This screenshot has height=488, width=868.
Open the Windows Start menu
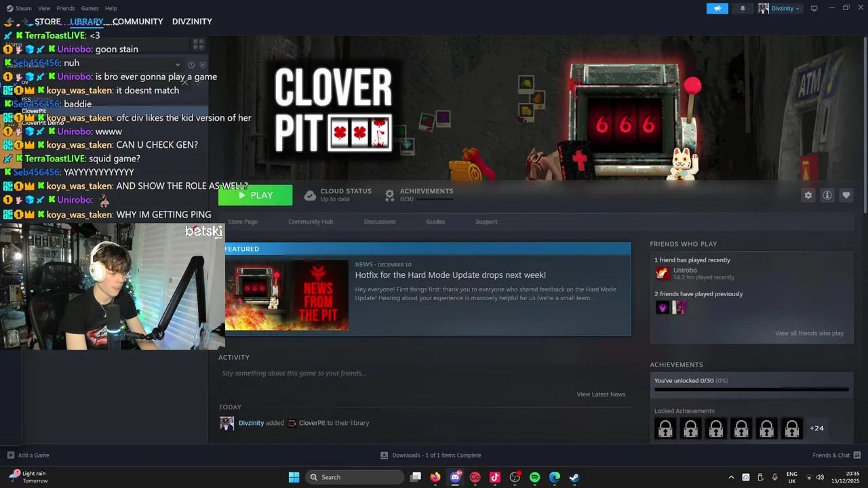click(x=294, y=477)
